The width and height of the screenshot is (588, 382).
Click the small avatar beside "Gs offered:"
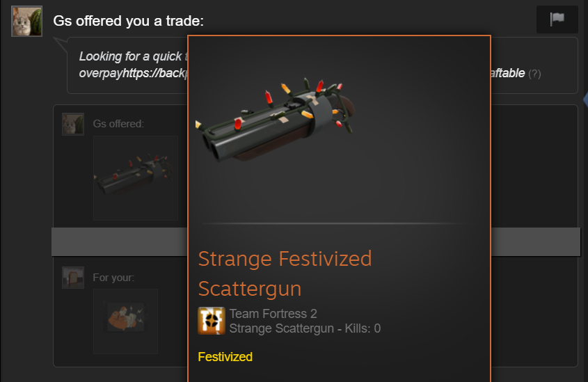click(x=73, y=124)
